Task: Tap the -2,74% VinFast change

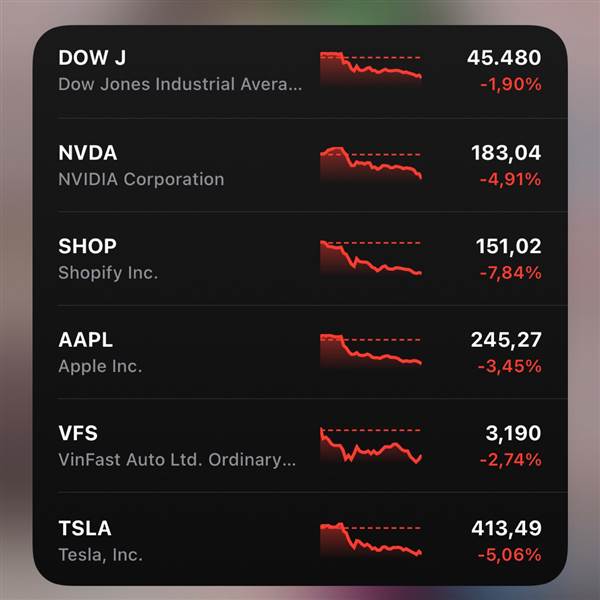Action: 511,460
